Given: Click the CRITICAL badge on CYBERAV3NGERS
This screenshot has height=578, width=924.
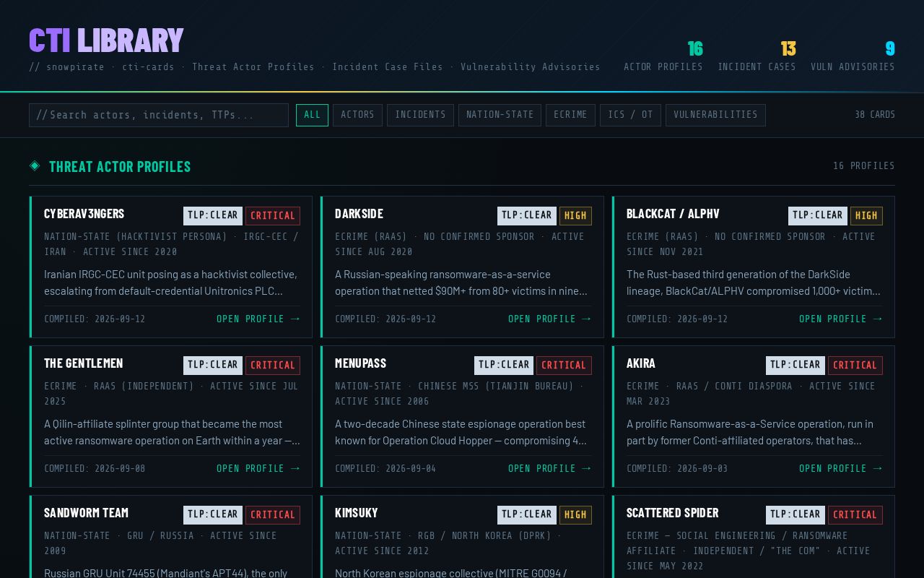Looking at the screenshot, I should click(x=273, y=215).
